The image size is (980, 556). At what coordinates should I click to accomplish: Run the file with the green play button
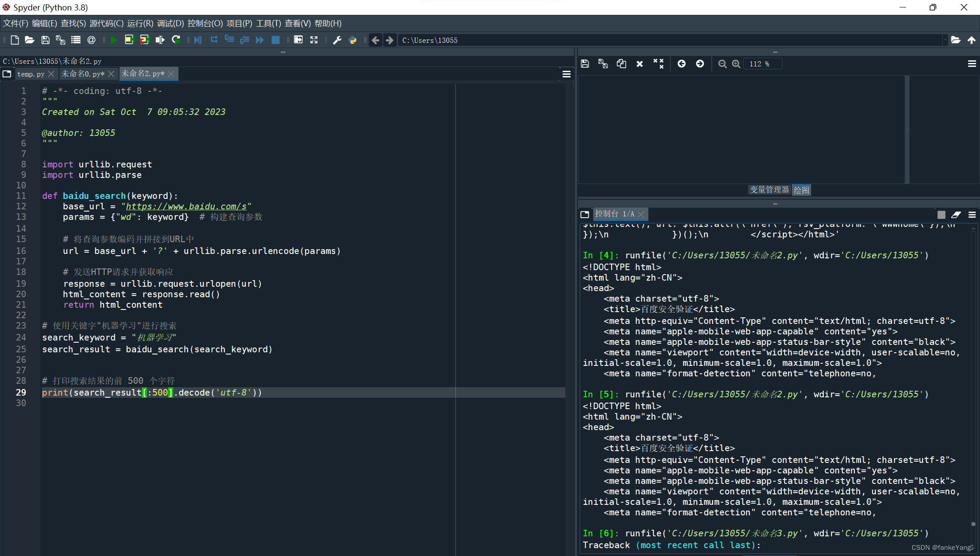tap(114, 40)
